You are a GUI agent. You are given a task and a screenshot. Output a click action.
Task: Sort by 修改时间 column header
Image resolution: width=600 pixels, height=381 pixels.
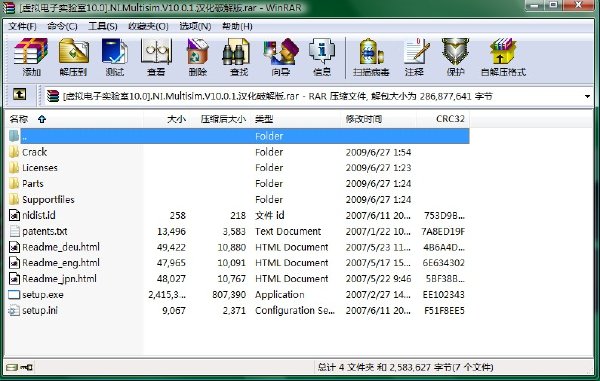click(x=379, y=119)
